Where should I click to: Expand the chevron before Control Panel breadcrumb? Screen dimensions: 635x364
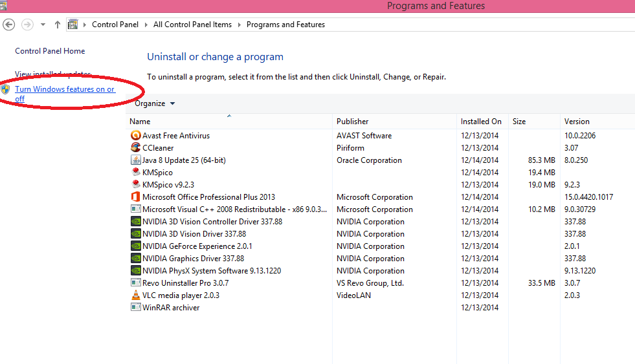pos(85,25)
